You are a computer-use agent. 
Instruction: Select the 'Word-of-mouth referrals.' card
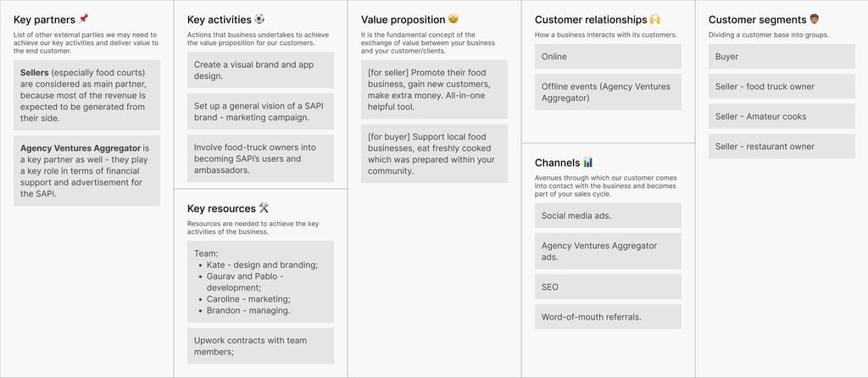click(609, 317)
